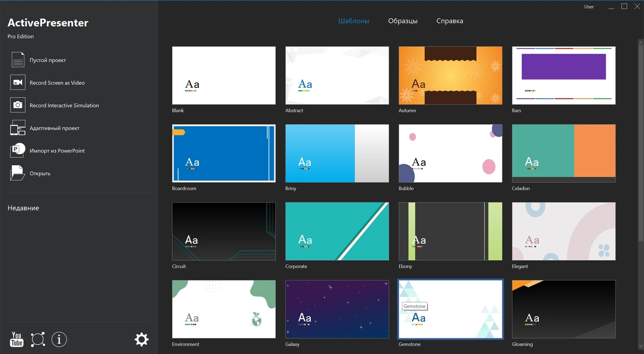Viewport: 644px width, 354px height.
Task: Click the Environment caption text
Action: pos(186,344)
